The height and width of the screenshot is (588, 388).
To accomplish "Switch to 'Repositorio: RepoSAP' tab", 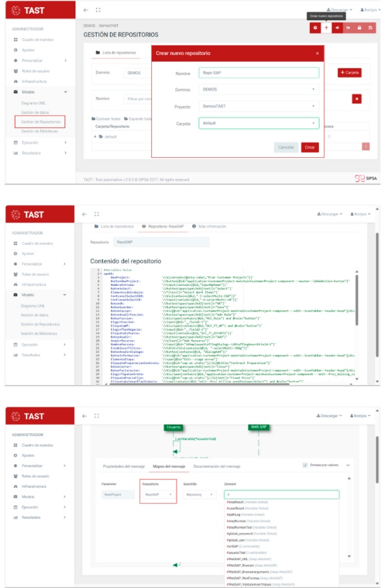I will click(x=163, y=226).
